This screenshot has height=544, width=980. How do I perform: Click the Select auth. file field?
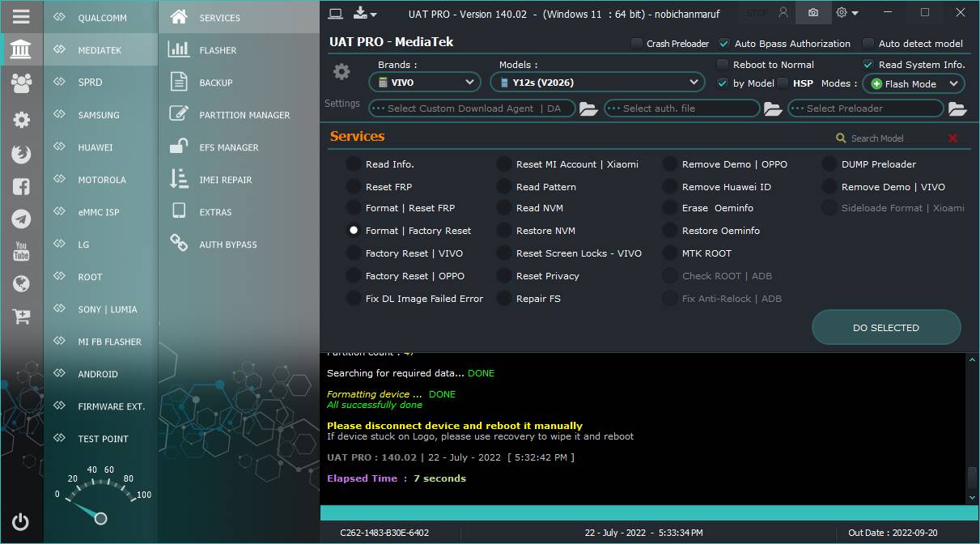[x=682, y=108]
